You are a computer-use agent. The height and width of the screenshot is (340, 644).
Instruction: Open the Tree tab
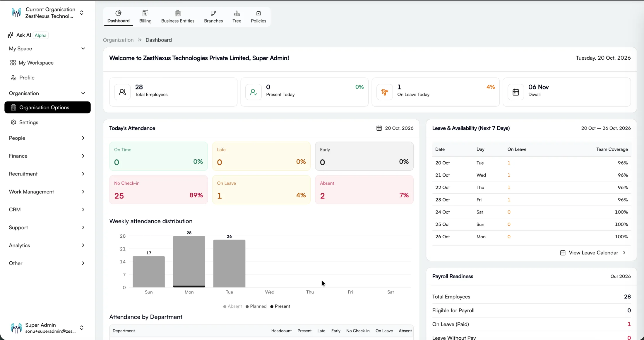[237, 17]
